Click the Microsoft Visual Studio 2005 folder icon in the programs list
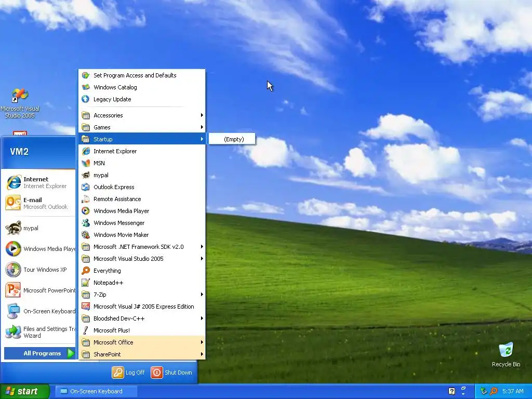Viewport: 532px width, 399px height. click(x=86, y=259)
